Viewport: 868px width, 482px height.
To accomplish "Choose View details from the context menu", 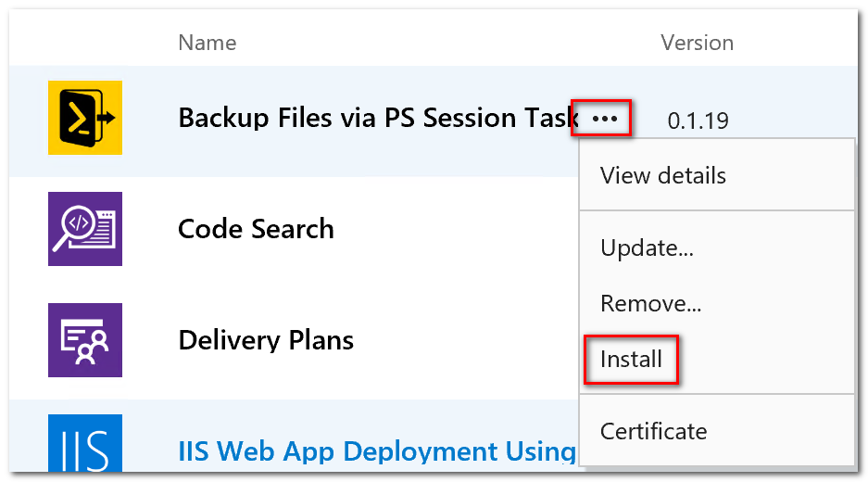I will pyautogui.click(x=662, y=175).
